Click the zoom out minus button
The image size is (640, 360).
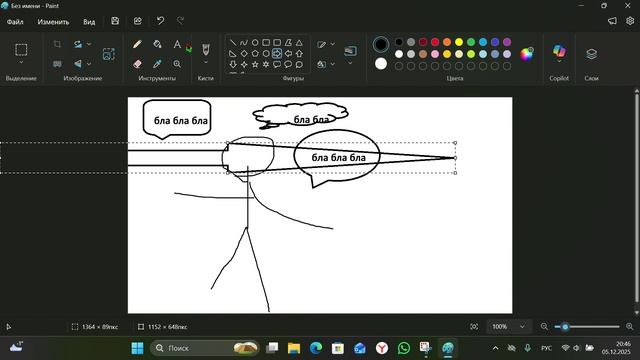click(x=544, y=327)
